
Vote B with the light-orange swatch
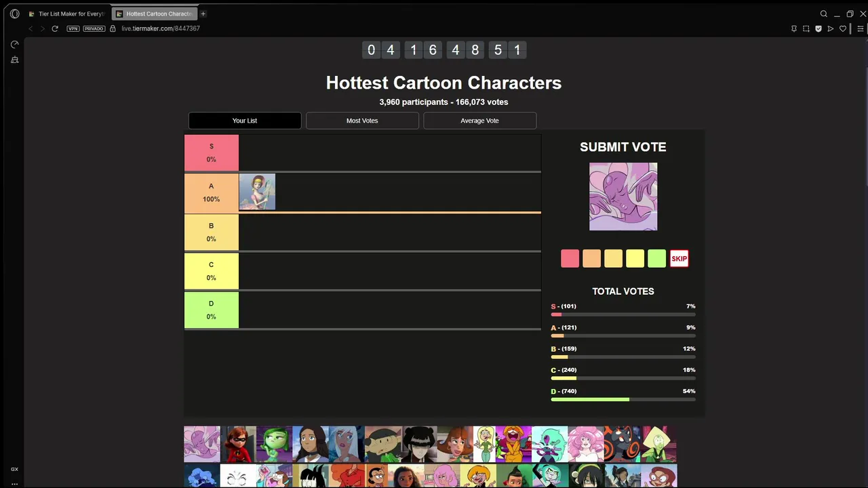click(x=614, y=258)
